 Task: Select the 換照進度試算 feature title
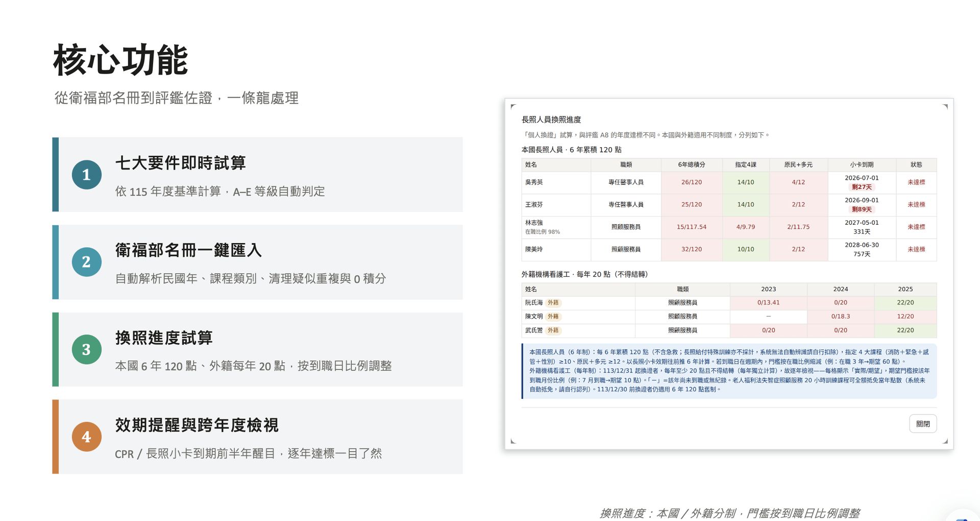164,338
